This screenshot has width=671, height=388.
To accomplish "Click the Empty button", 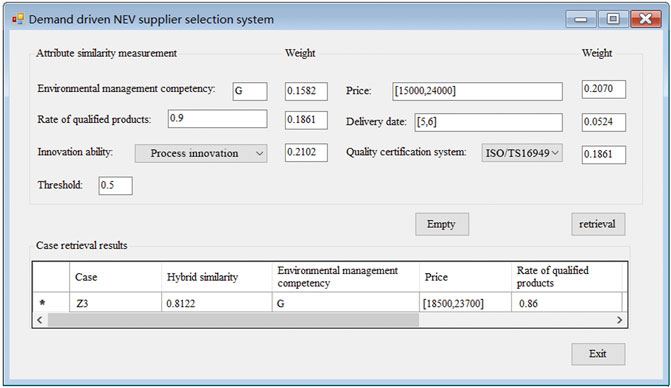I will (x=442, y=224).
